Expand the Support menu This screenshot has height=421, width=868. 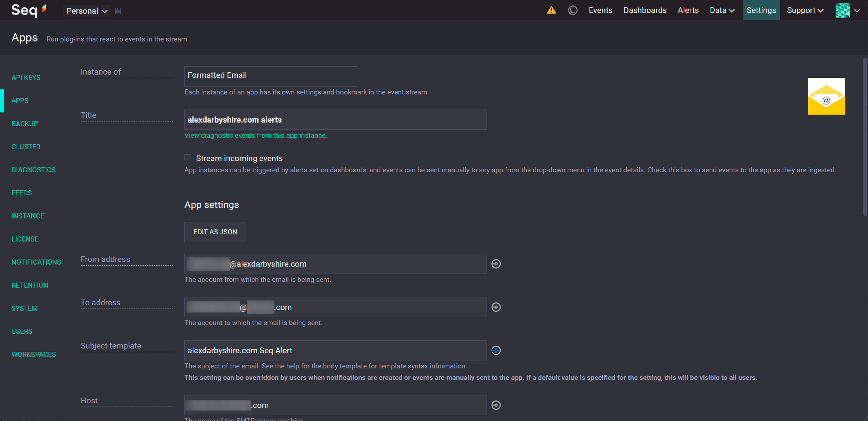coord(805,10)
